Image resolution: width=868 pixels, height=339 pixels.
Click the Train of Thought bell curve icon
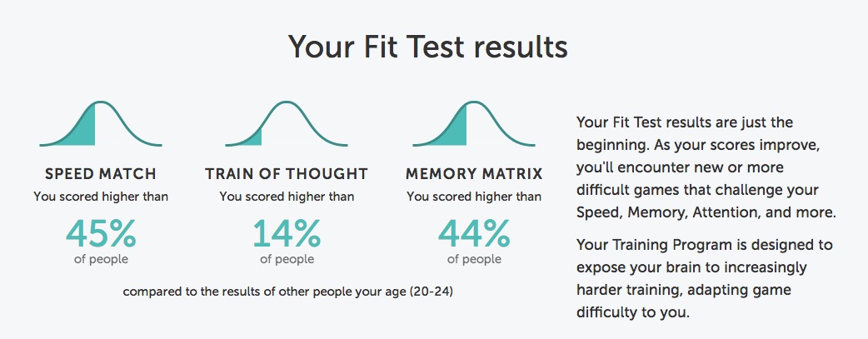pos(287,127)
